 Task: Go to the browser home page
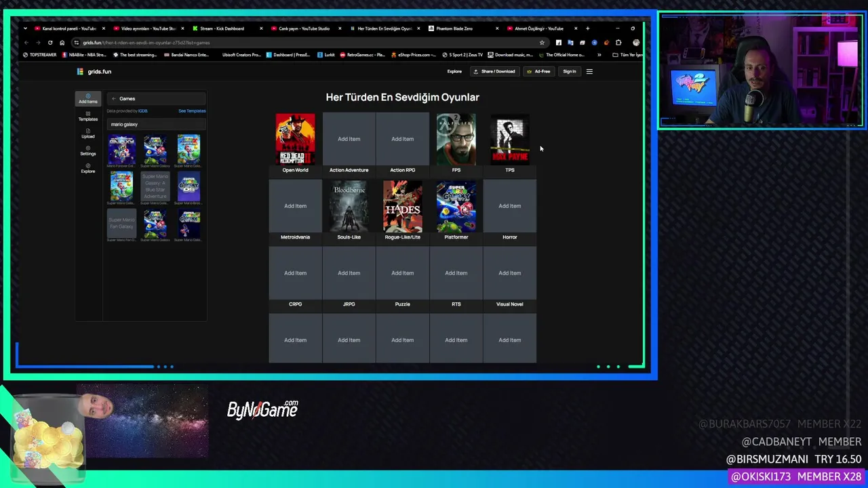[62, 43]
